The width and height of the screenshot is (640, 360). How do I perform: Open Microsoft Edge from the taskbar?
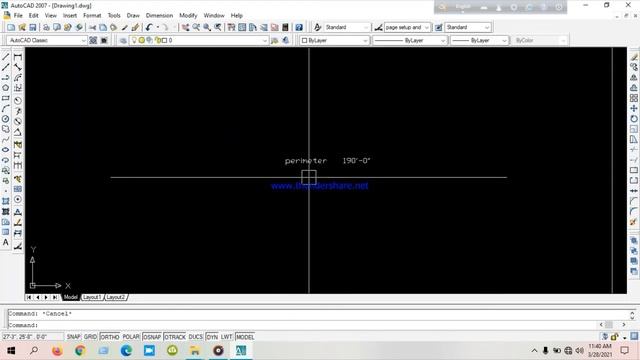pyautogui.click(x=126, y=351)
